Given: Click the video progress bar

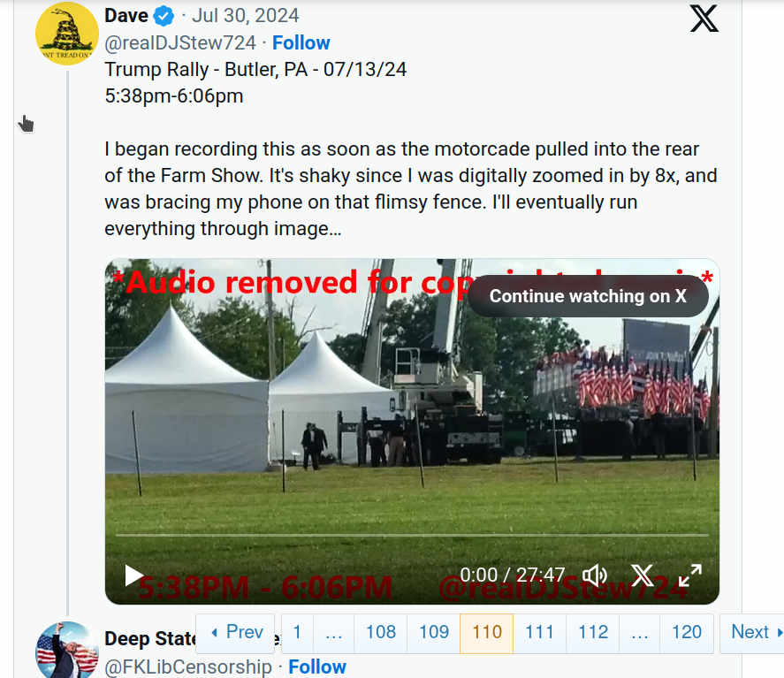Looking at the screenshot, I should click(412, 535).
